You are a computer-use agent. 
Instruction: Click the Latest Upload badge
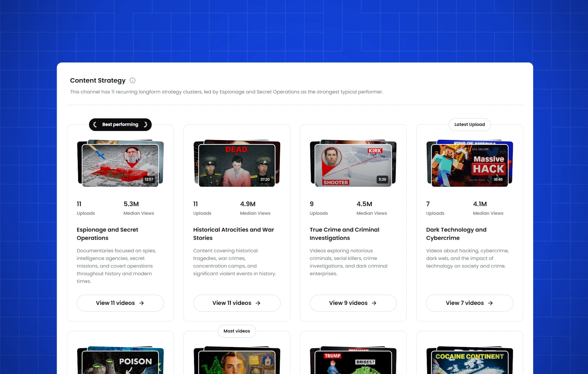click(x=469, y=125)
